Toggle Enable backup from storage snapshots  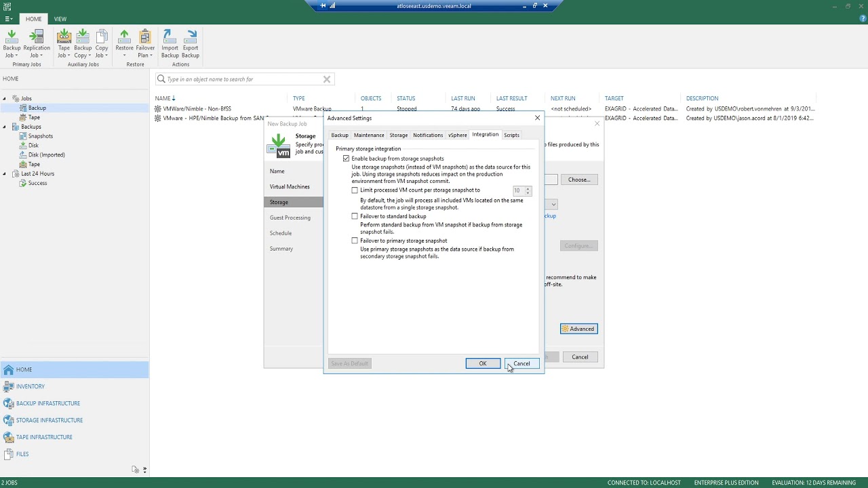point(346,159)
